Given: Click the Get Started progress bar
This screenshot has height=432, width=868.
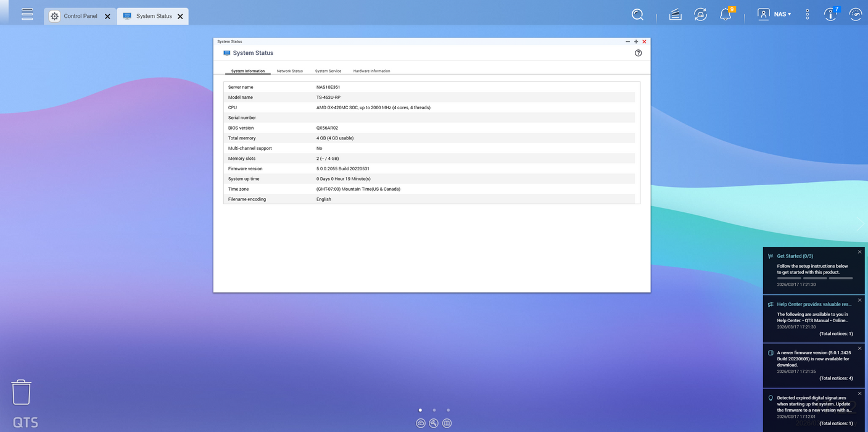Looking at the screenshot, I should tap(815, 278).
